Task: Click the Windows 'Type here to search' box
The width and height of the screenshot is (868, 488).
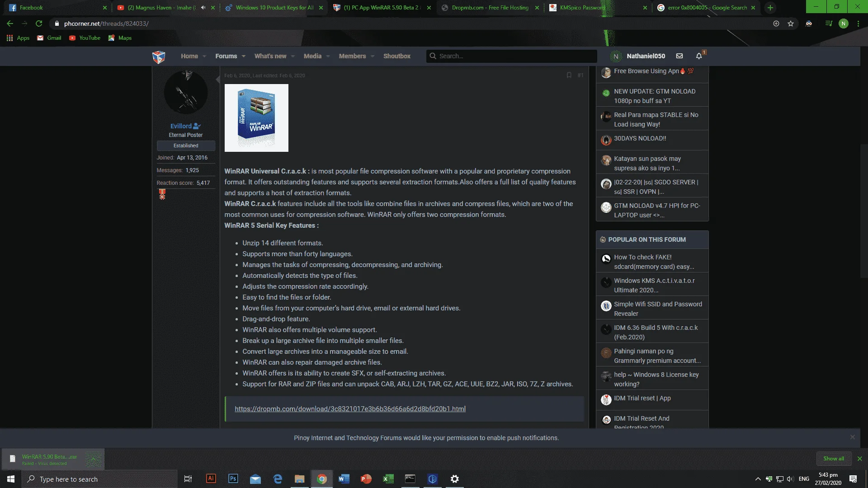Action: [99, 479]
